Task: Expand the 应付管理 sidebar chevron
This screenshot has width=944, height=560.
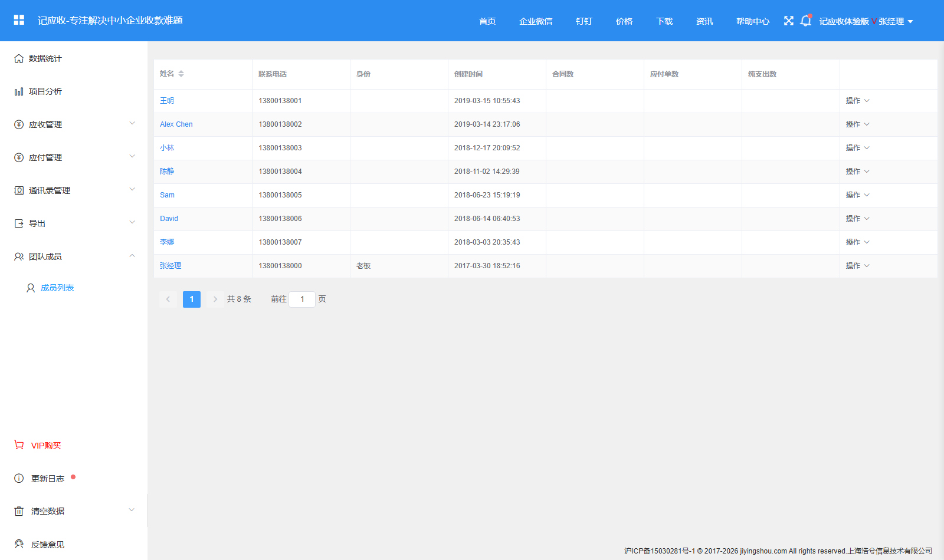Action: (x=132, y=156)
